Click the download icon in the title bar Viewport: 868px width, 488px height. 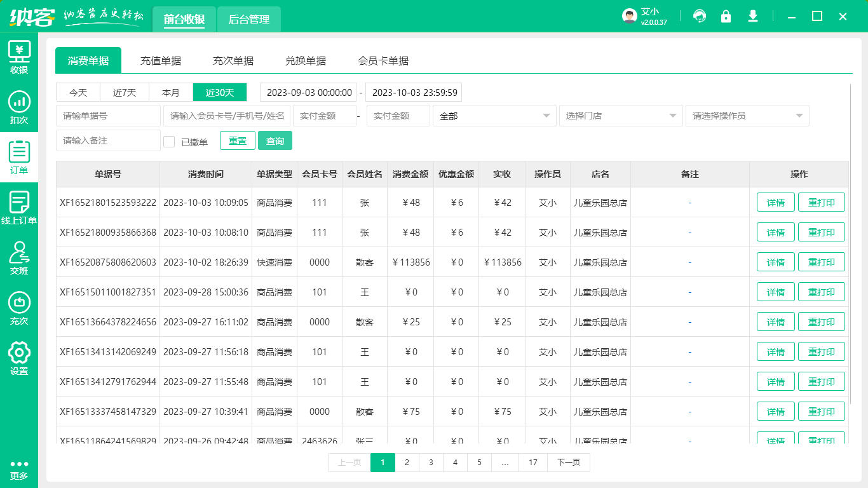753,16
